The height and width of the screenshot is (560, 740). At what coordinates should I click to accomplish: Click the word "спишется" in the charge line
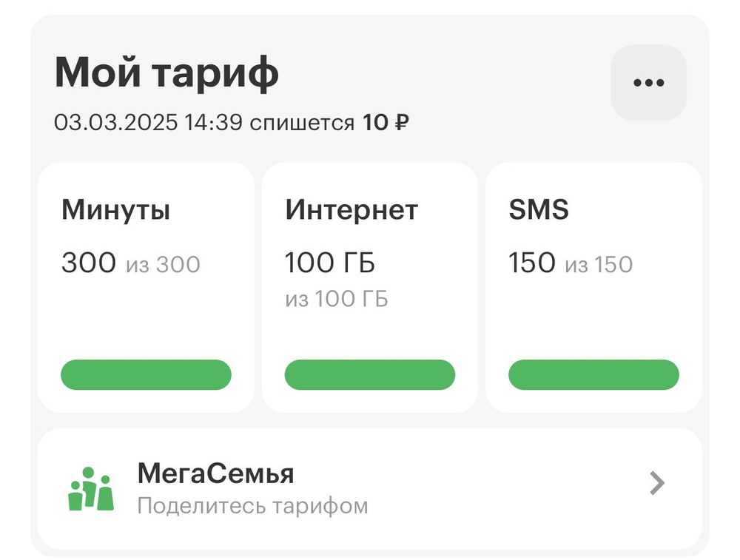(x=302, y=123)
